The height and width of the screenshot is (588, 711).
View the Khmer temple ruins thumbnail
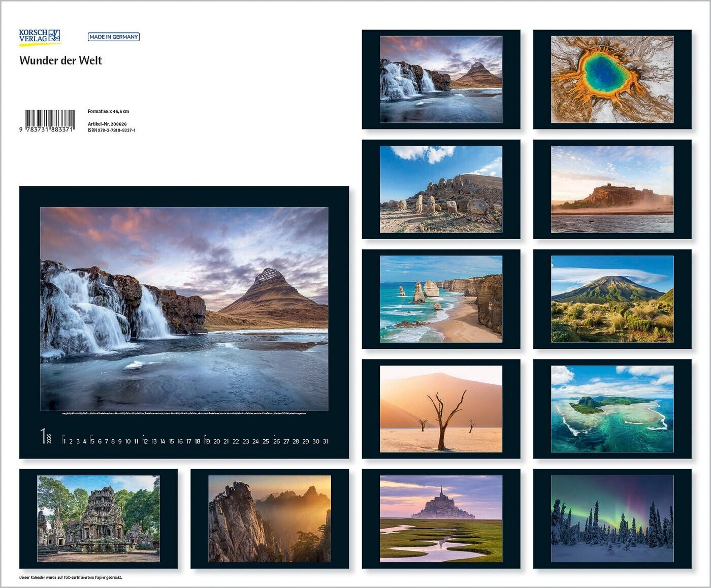tap(98, 518)
